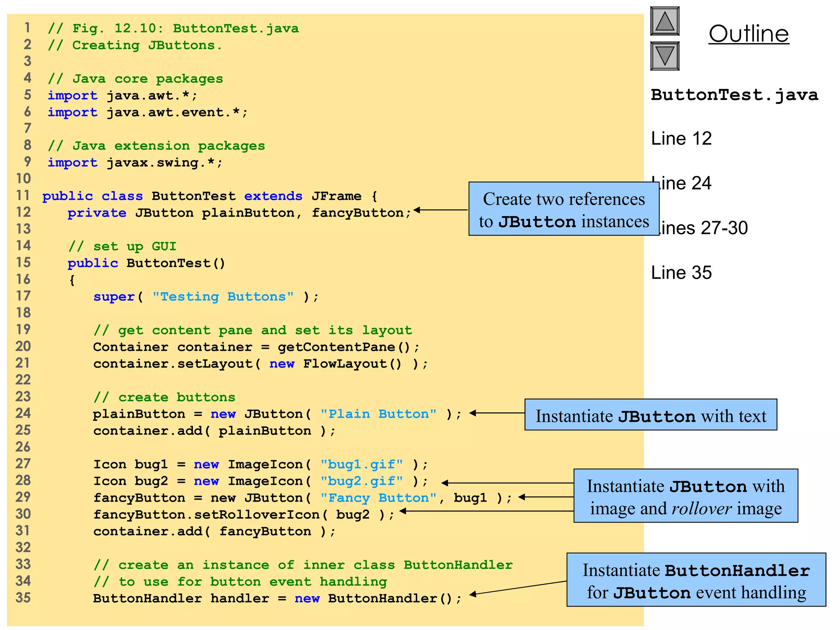Click the "bug1.gif" string literal

coord(361,464)
